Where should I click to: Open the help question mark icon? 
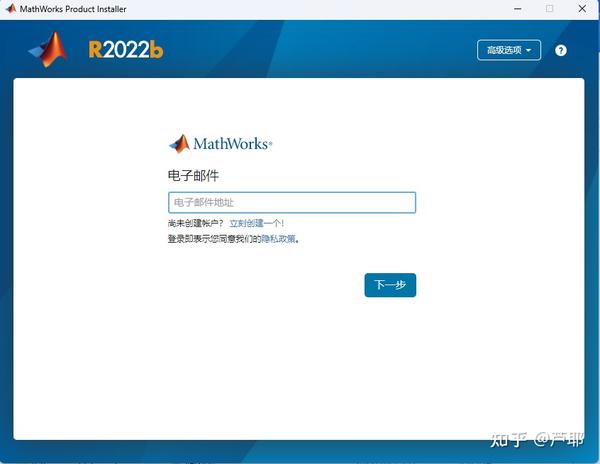[561, 50]
